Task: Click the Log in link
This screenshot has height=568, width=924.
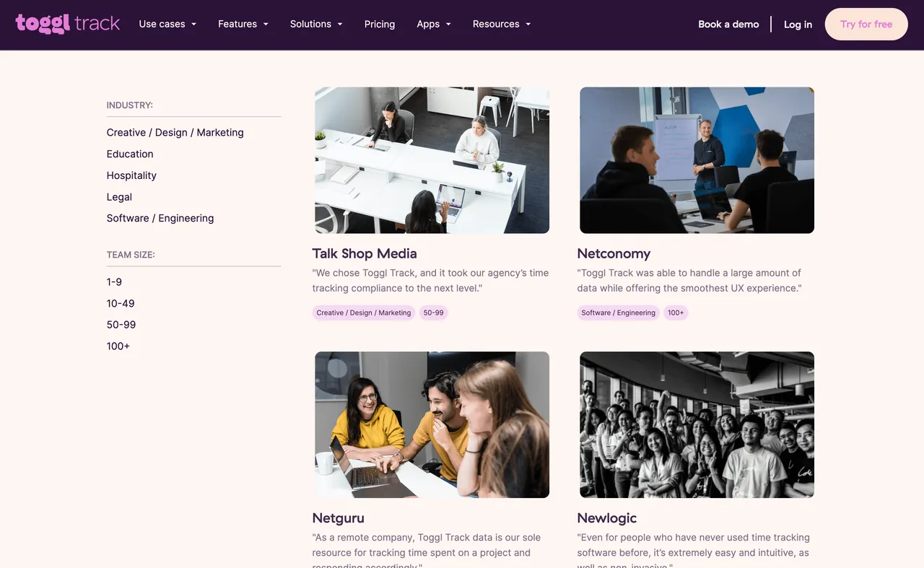Action: point(798,25)
